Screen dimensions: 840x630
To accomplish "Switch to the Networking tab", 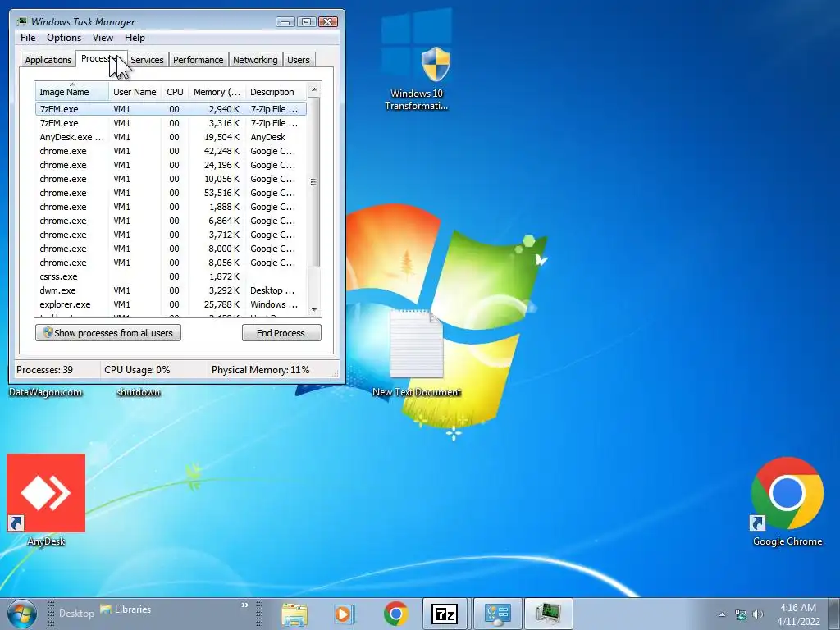I will (255, 60).
